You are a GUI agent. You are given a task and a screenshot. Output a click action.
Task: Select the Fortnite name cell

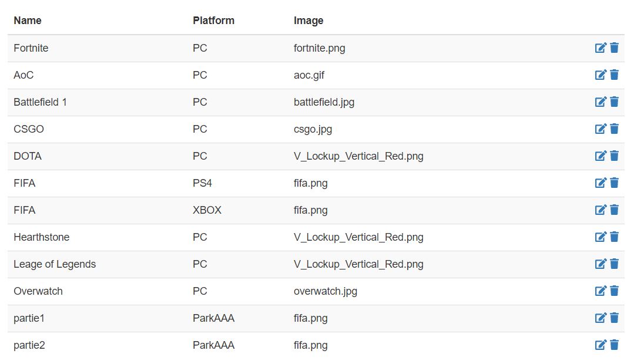(x=31, y=48)
